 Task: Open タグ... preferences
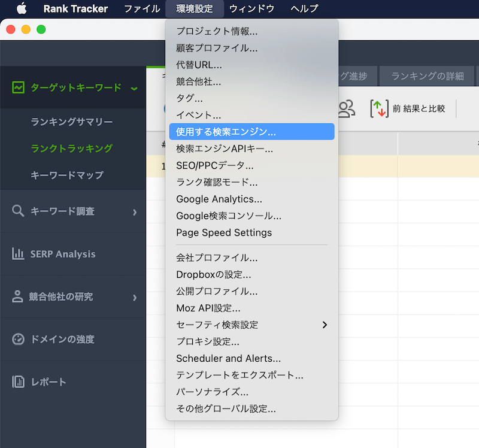click(251, 98)
